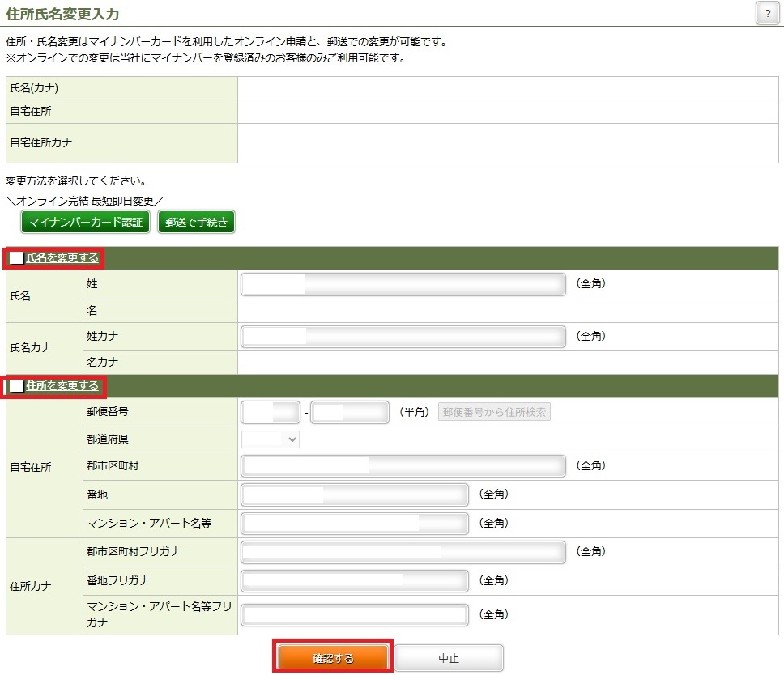Cancel with the 中止 button
784x675 pixels.
click(449, 658)
